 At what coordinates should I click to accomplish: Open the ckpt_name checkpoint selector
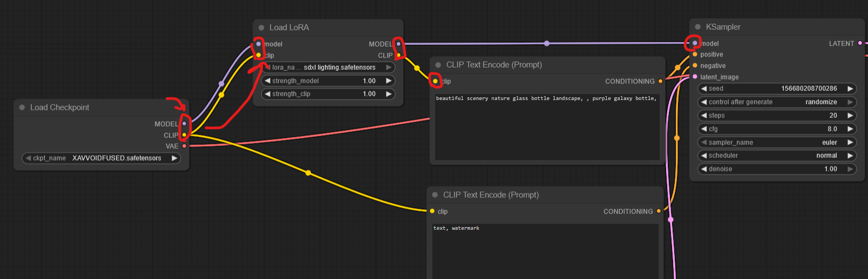tap(101, 158)
